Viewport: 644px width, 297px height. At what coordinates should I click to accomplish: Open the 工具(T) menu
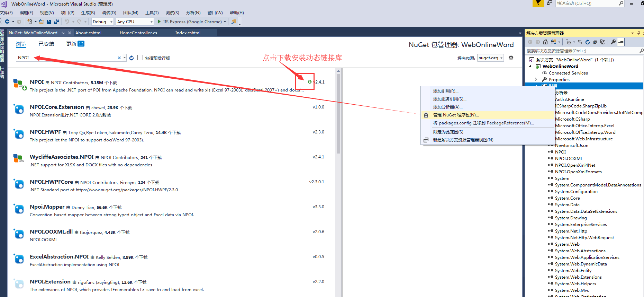point(152,13)
